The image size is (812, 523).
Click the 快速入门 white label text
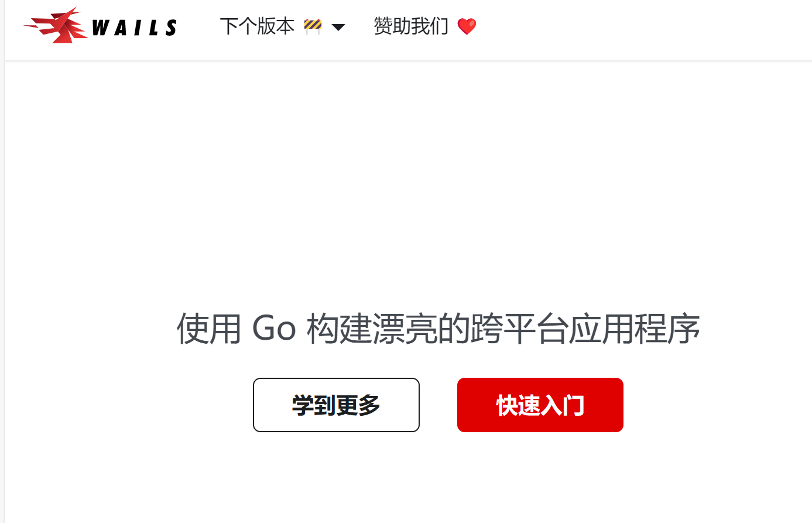click(x=540, y=405)
